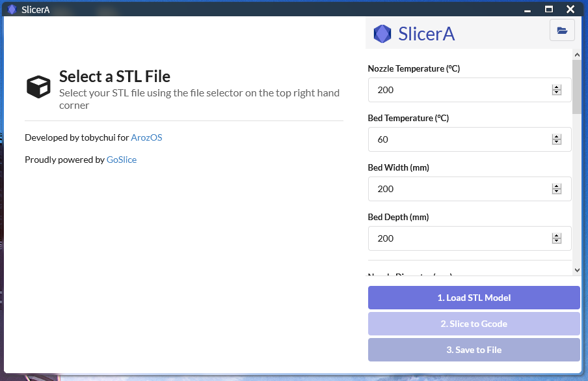
Task: Focus the Bed Width input field
Action: tap(470, 189)
